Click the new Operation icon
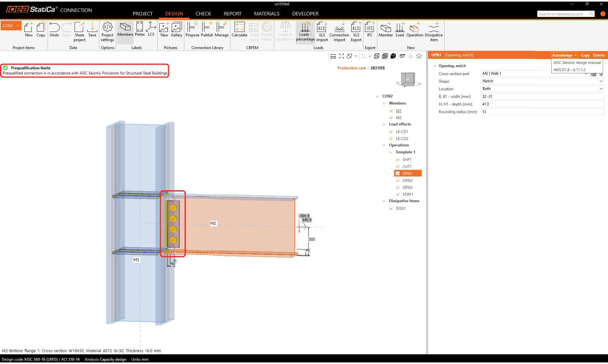608x364 pixels. pyautogui.click(x=415, y=29)
